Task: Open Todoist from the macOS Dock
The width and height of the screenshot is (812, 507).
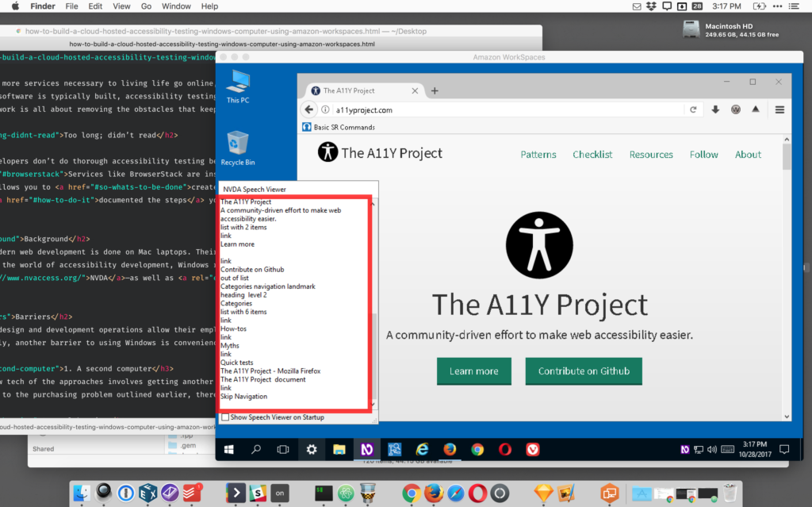Action: [x=192, y=493]
